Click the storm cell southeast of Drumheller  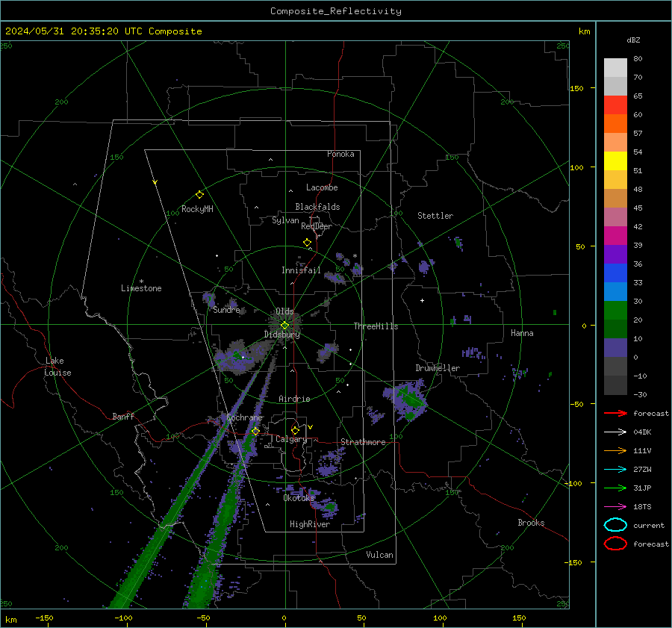pos(405,399)
